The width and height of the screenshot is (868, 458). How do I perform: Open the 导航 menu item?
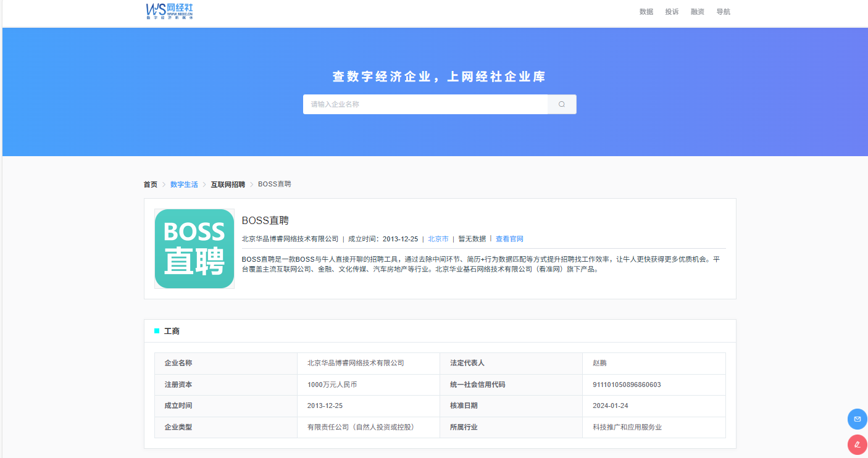click(723, 12)
